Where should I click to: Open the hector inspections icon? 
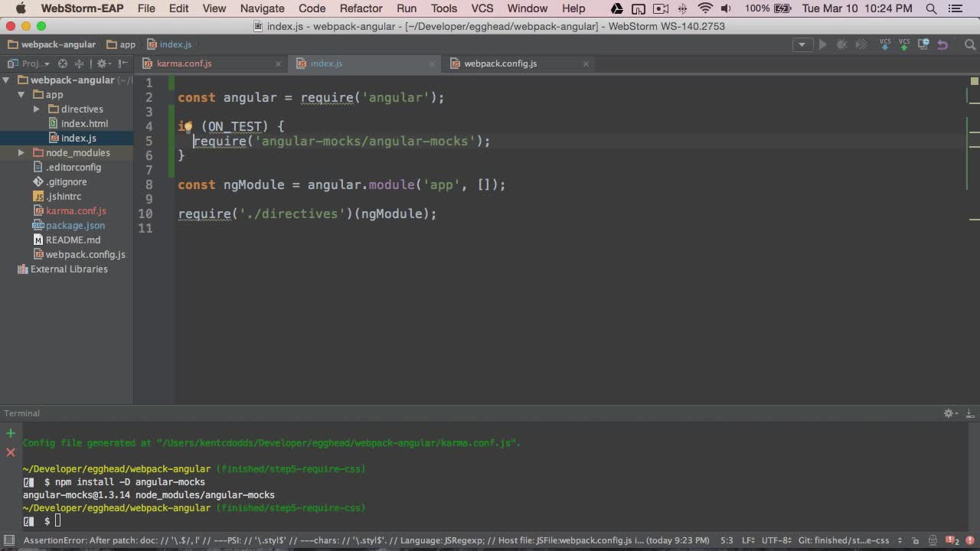[x=932, y=540]
